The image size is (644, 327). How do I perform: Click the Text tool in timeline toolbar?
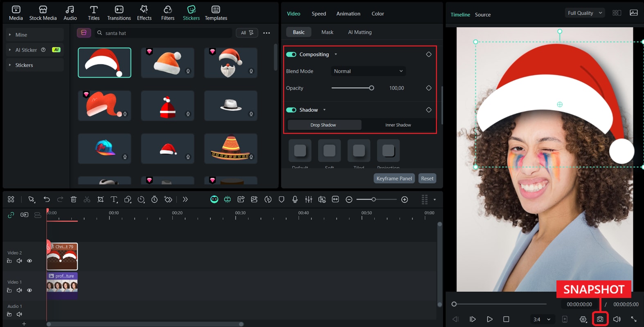point(114,199)
